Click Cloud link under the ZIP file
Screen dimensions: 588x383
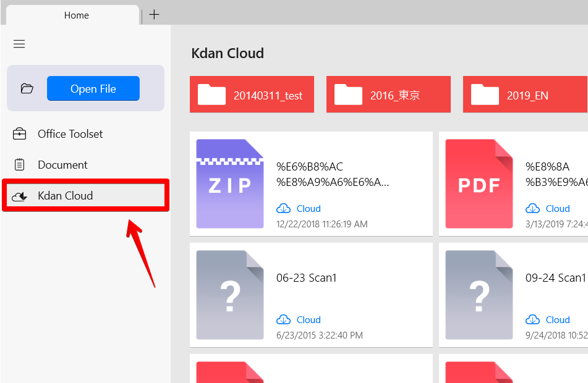309,209
